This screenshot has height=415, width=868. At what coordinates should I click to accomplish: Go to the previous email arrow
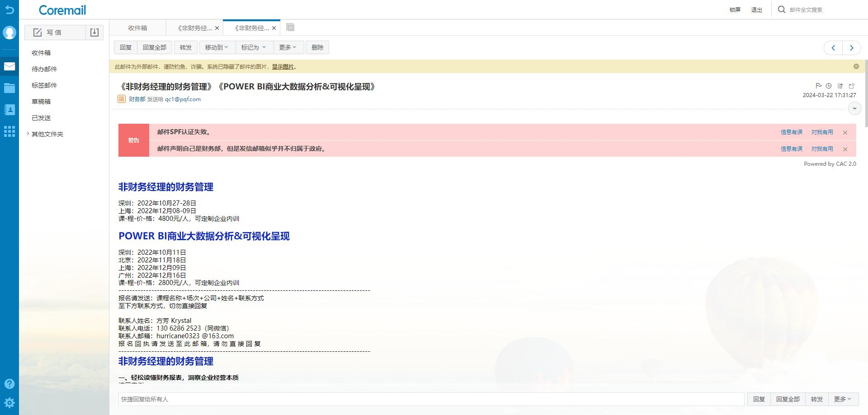(833, 47)
